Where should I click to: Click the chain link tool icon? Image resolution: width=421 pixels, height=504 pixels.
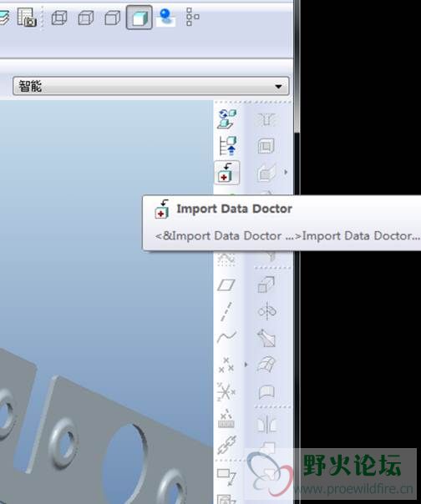click(226, 445)
